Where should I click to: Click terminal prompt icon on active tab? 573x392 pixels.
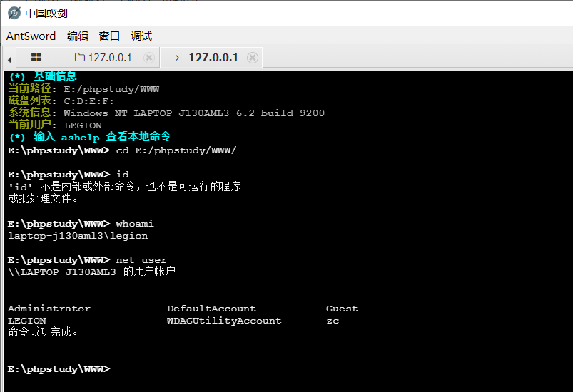point(180,58)
